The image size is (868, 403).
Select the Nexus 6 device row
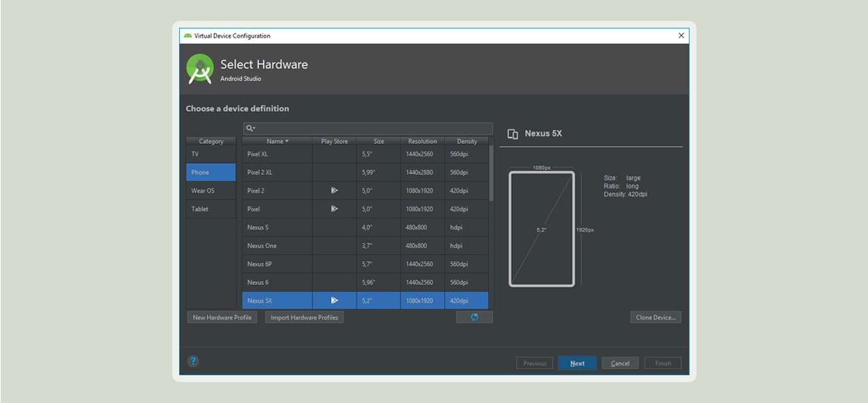[x=365, y=282]
